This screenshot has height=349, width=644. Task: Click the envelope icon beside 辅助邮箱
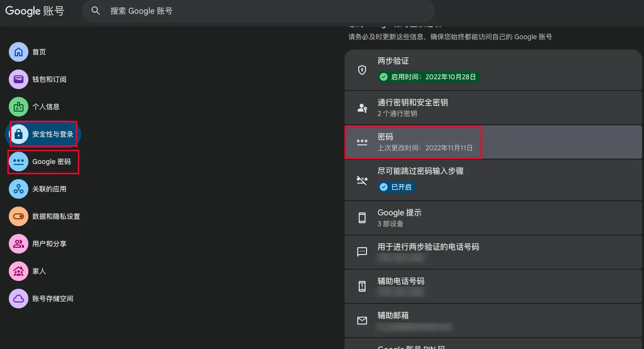click(x=362, y=321)
